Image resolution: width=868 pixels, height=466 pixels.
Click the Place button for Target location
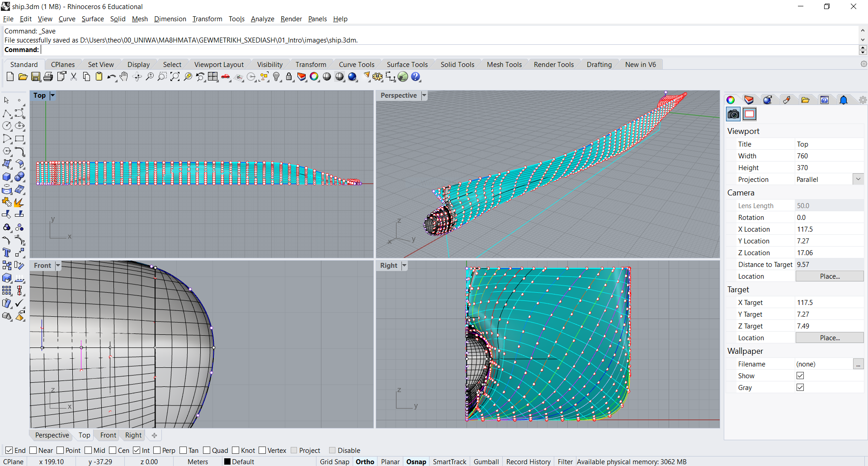tap(830, 338)
